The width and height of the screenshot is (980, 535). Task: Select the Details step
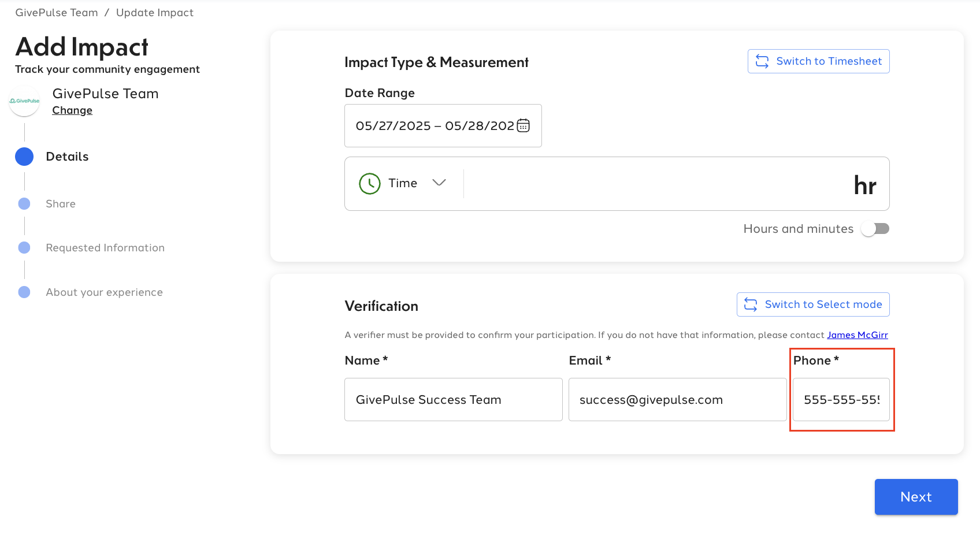[x=67, y=157]
